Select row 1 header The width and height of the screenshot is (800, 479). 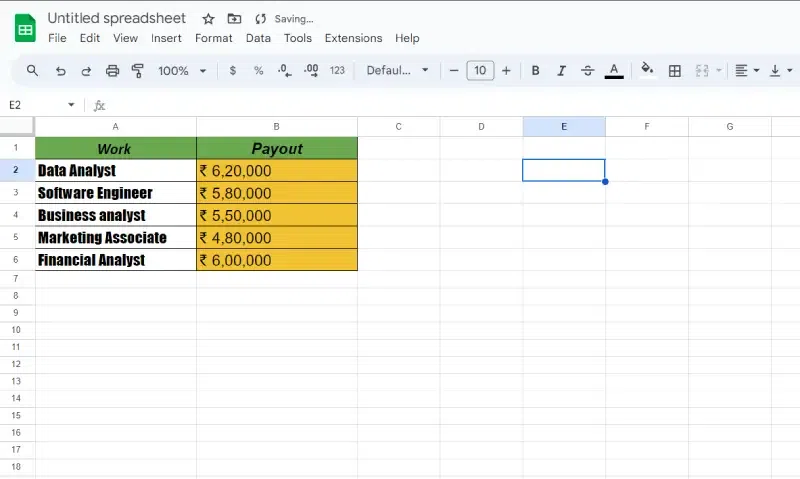click(16, 148)
